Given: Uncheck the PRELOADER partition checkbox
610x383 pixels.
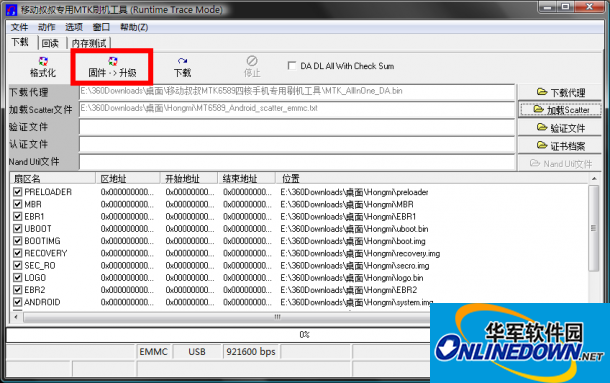Looking at the screenshot, I should coord(18,192).
